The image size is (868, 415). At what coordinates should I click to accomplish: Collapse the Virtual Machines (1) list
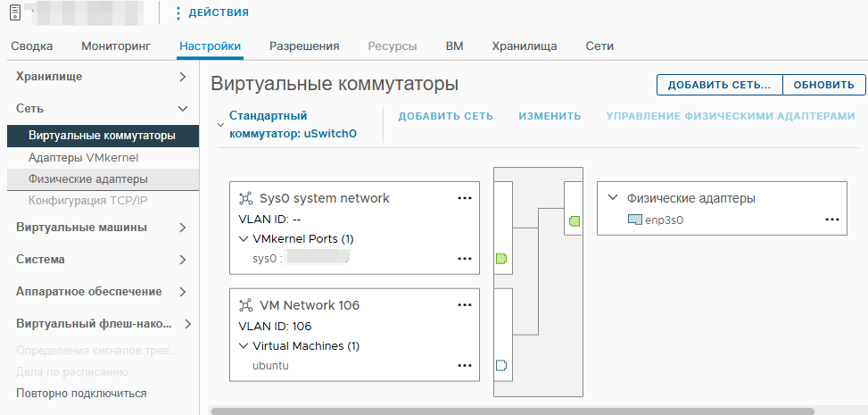click(x=243, y=346)
